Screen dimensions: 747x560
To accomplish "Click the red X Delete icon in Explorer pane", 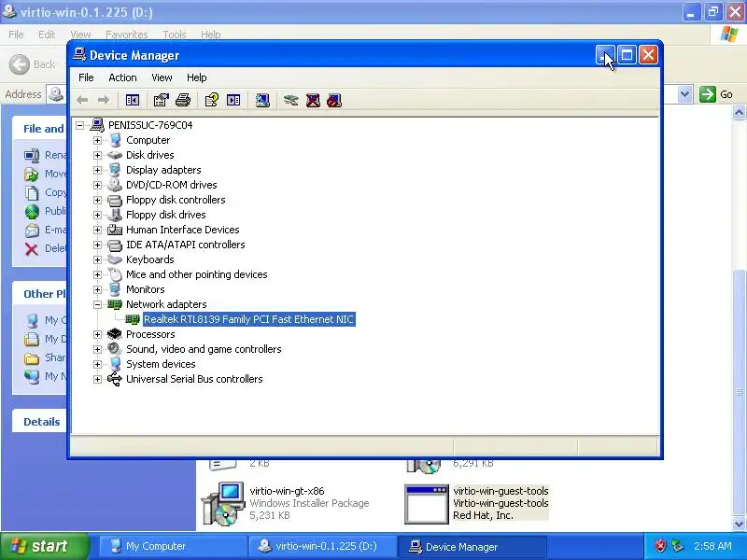I will tap(32, 249).
